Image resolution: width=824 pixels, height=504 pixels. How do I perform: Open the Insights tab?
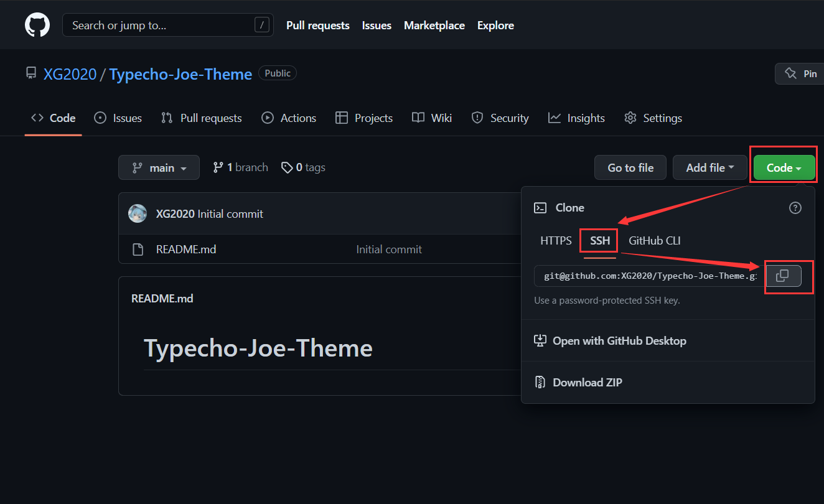576,118
